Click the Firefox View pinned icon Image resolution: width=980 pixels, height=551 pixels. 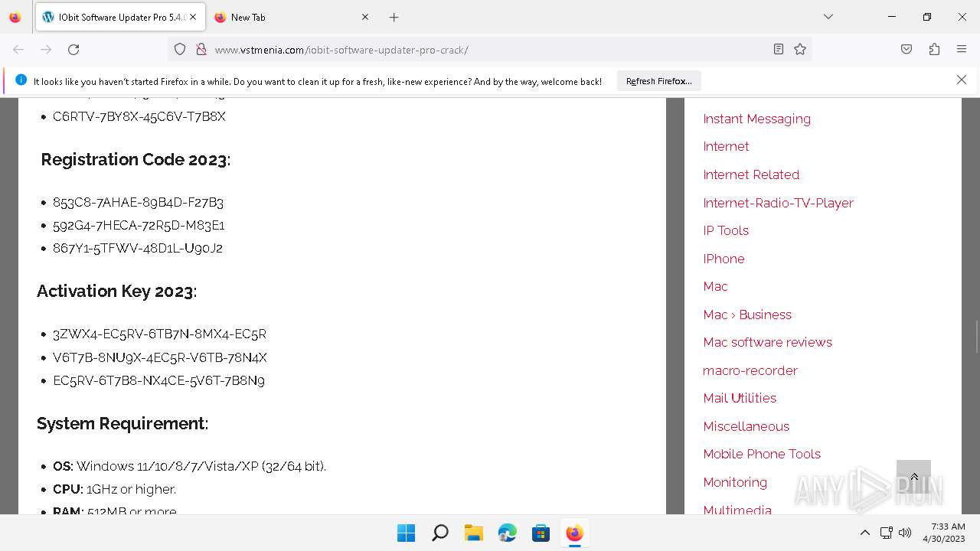[x=15, y=17]
